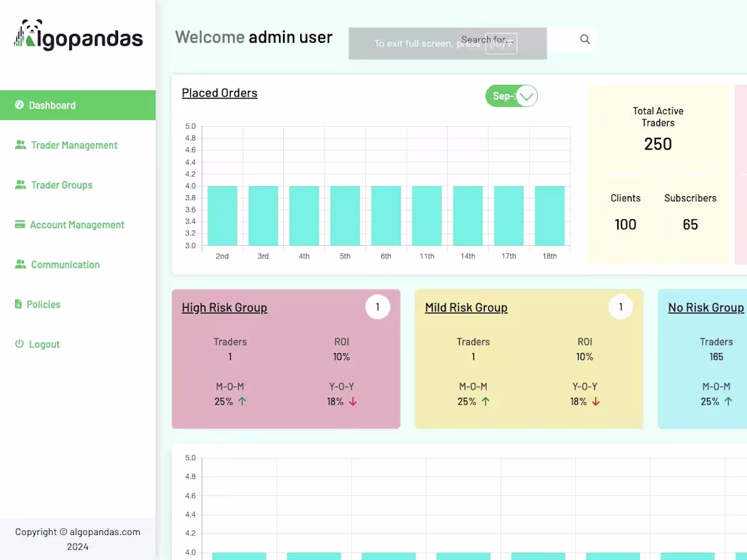Click the Dashboard gauge icon
The height and width of the screenshot is (560, 747).
19,105
